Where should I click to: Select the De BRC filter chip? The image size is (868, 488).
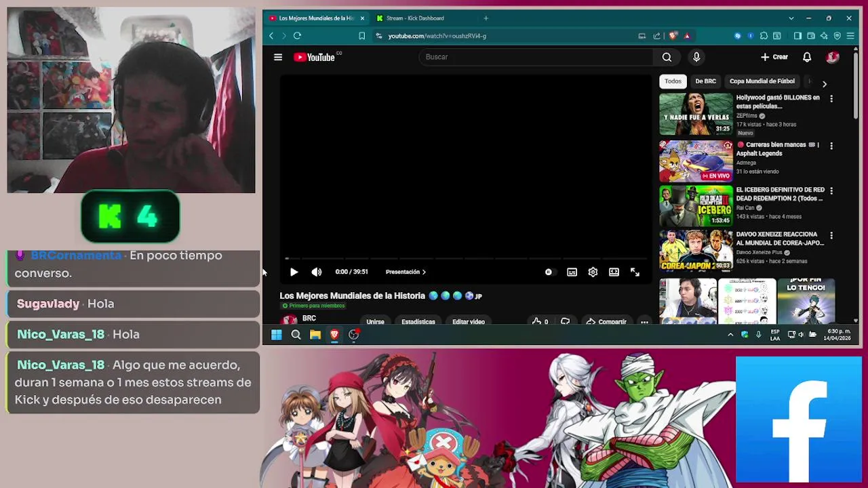705,81
